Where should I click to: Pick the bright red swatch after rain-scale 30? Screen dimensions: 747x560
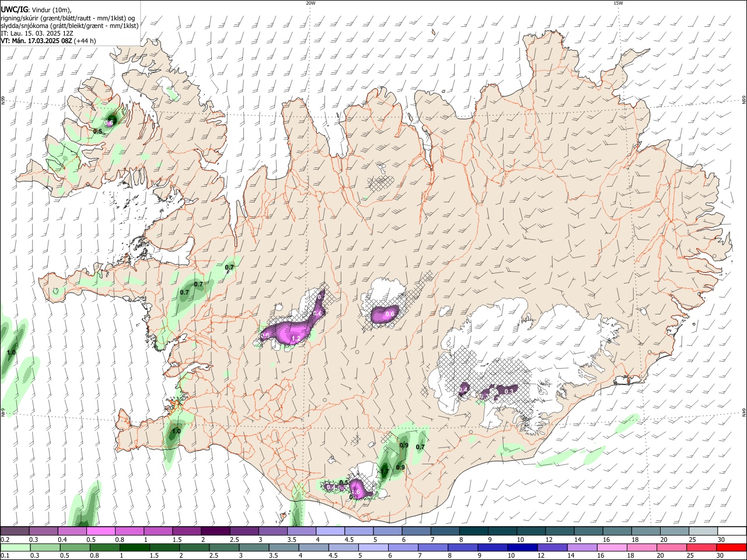pos(731,547)
